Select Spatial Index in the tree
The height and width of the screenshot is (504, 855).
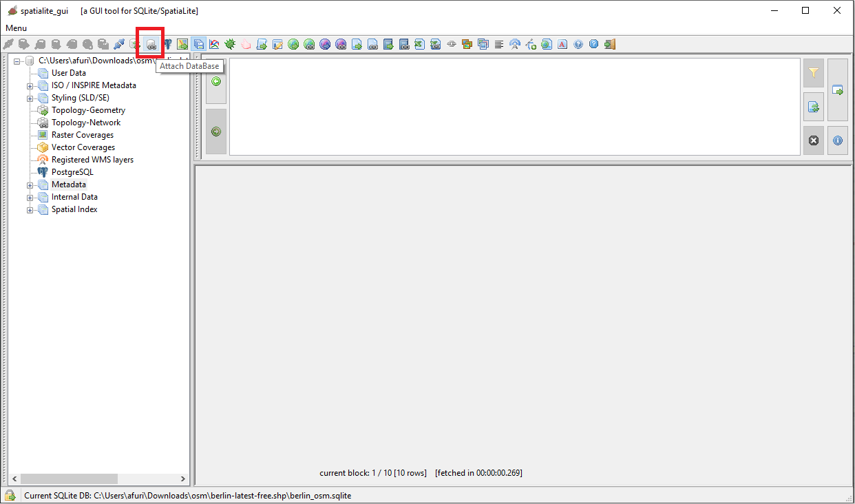coord(74,209)
